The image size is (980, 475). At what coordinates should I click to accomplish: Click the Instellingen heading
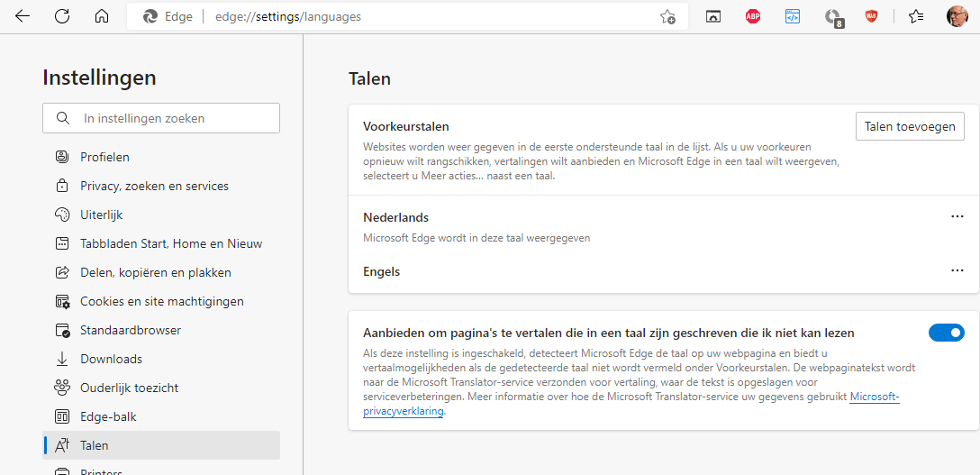coord(99,78)
